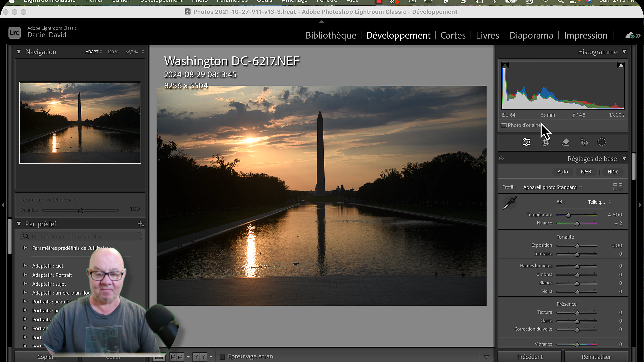Select the Red eye correction tool
644x362 pixels.
pyautogui.click(x=584, y=142)
